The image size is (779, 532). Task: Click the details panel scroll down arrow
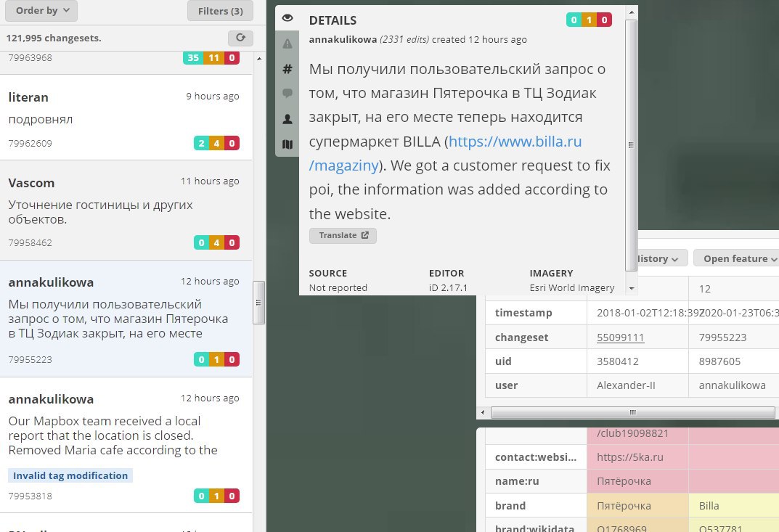coord(631,288)
